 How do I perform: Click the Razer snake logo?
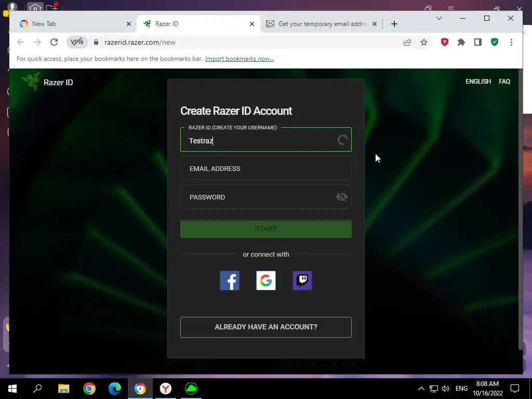click(31, 82)
